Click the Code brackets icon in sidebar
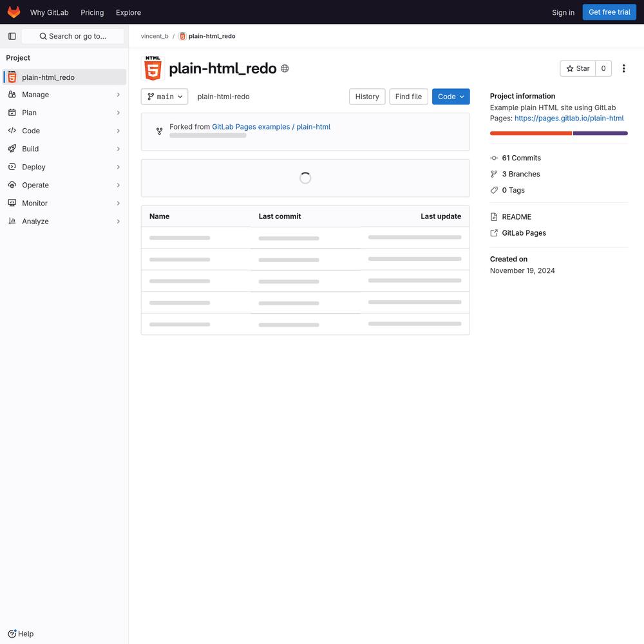Viewport: 644px width, 644px height. (x=12, y=131)
